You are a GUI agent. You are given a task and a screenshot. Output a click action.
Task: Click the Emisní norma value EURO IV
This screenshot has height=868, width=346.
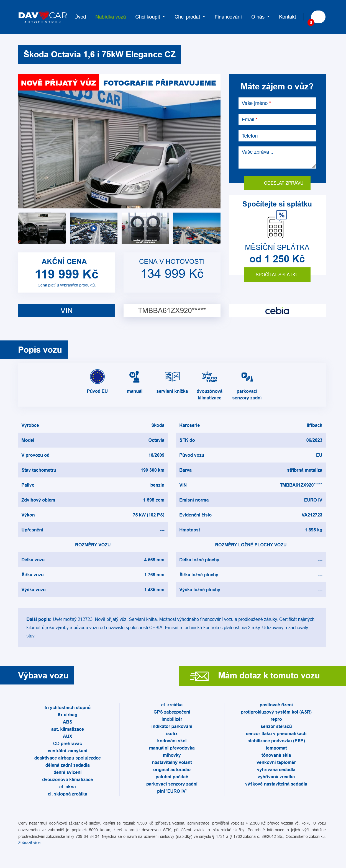(x=313, y=500)
